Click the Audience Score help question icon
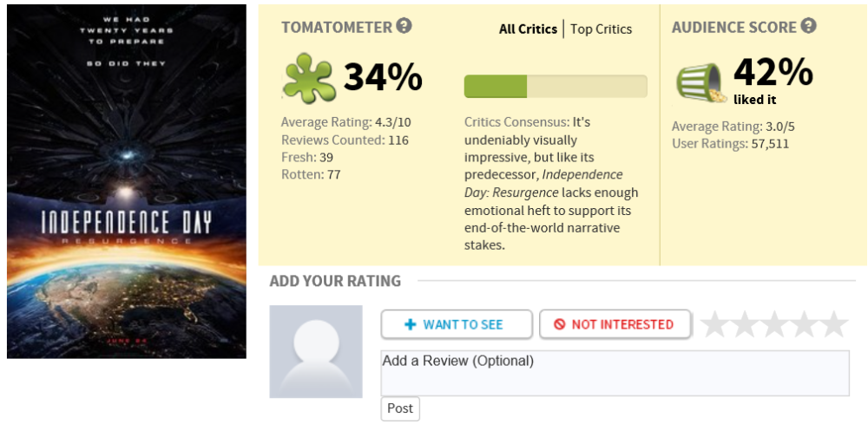 808,26
